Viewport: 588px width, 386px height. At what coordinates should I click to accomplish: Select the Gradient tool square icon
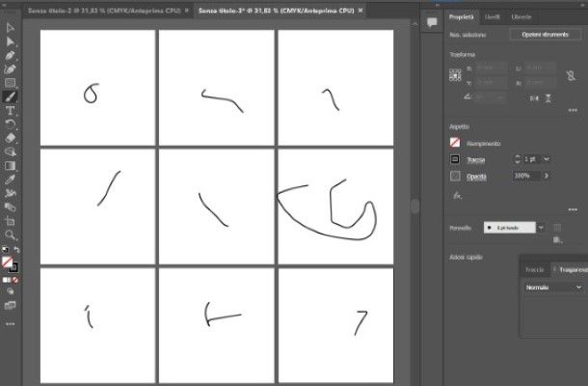[11, 166]
